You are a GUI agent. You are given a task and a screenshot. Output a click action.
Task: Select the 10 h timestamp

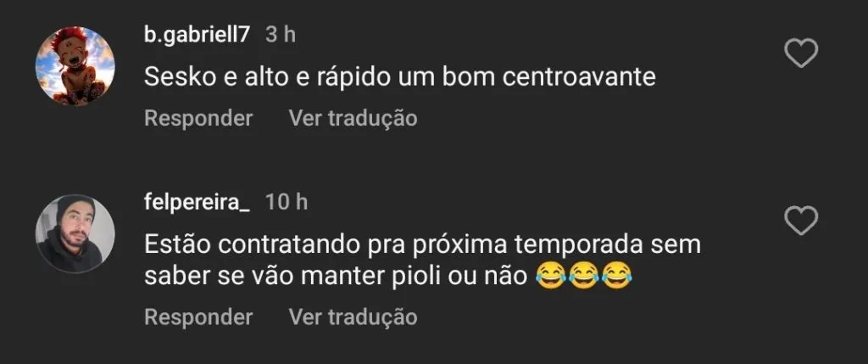click(x=286, y=202)
